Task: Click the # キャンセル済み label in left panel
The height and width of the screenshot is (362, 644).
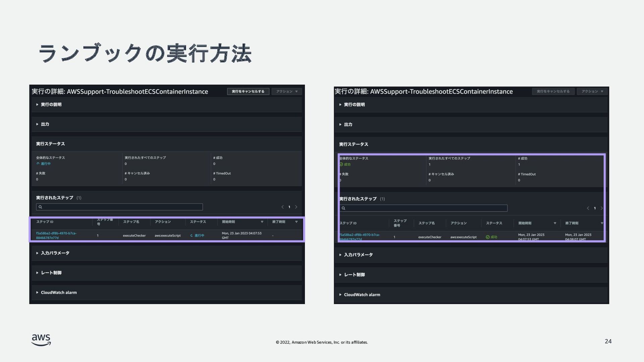Action: (137, 174)
